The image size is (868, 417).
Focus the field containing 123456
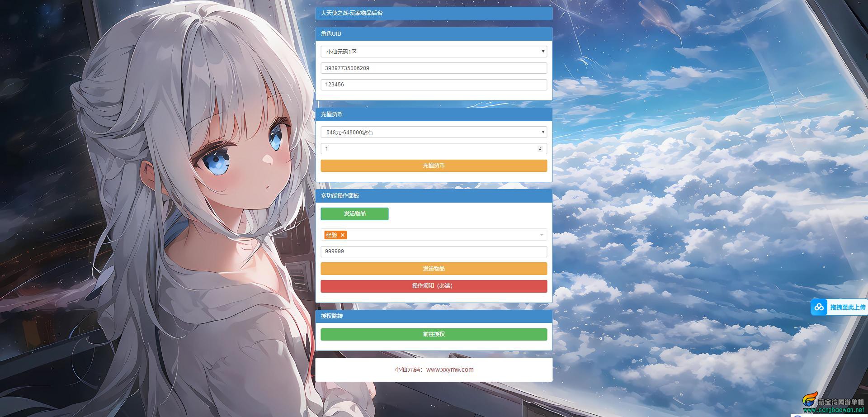click(434, 85)
